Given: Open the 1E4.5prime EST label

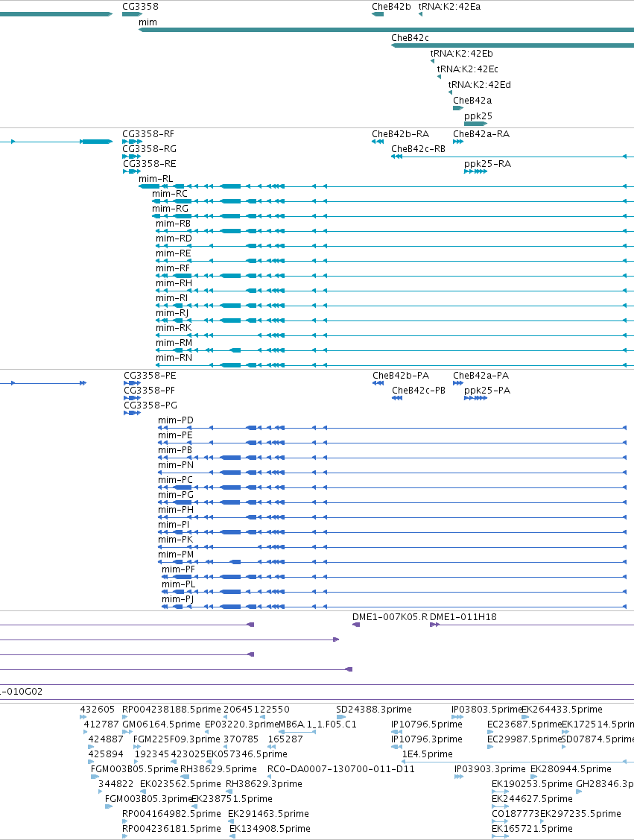Looking at the screenshot, I should point(428,754).
